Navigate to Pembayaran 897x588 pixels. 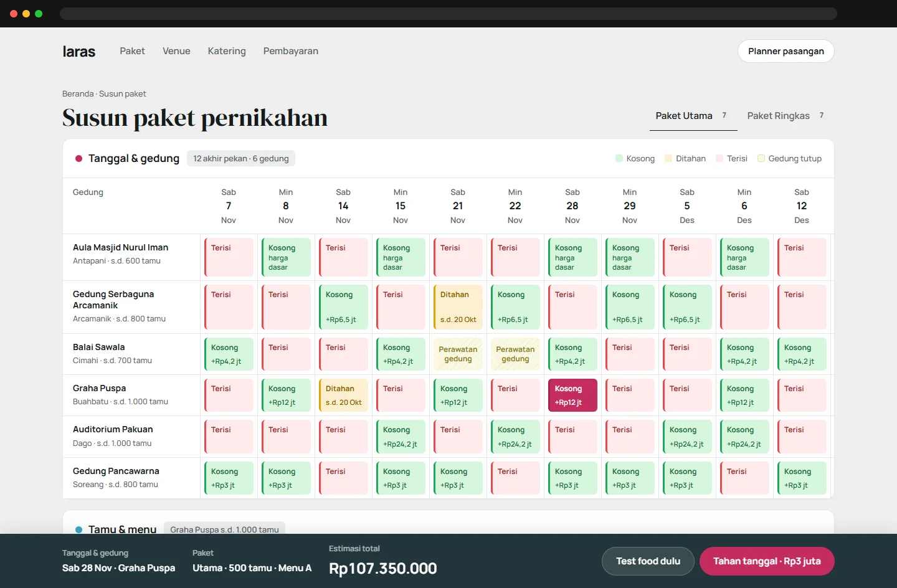[290, 51]
